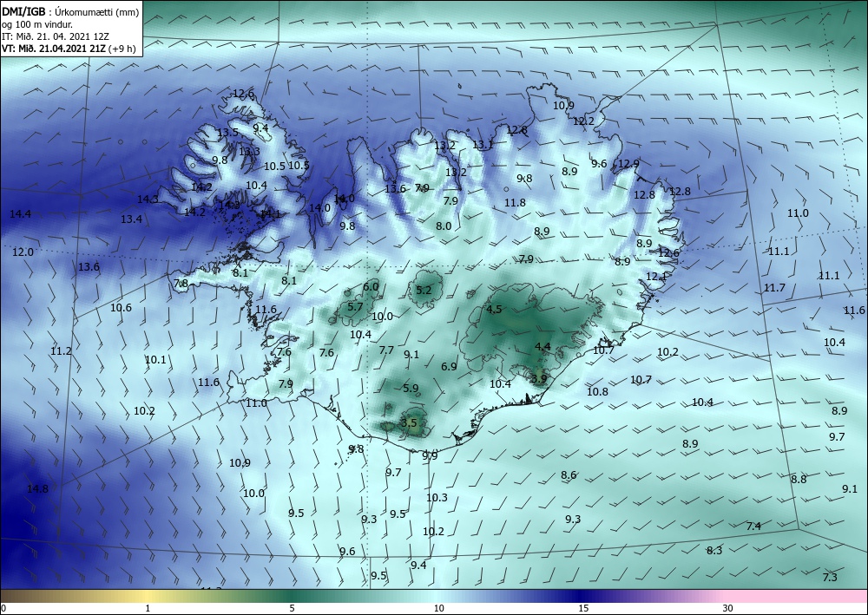Screen dimensions: 868x615
Task: Click the 5.2 value over the glacier
Action: click(x=423, y=291)
